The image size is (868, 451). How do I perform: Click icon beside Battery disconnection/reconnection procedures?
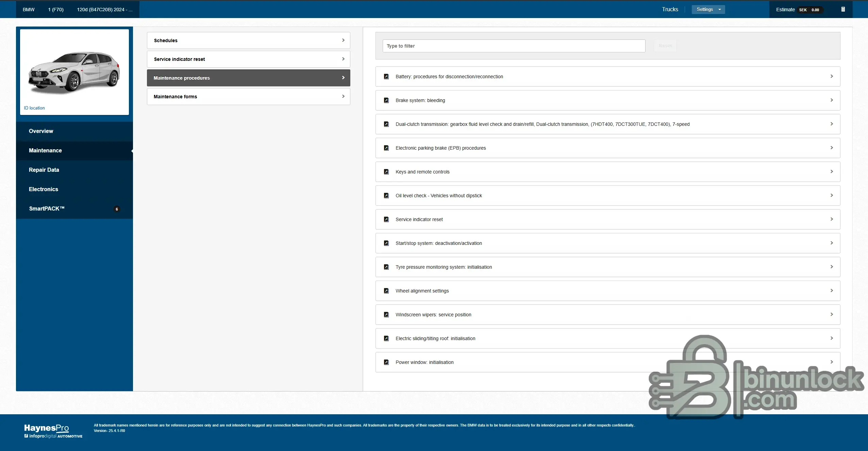(x=386, y=77)
